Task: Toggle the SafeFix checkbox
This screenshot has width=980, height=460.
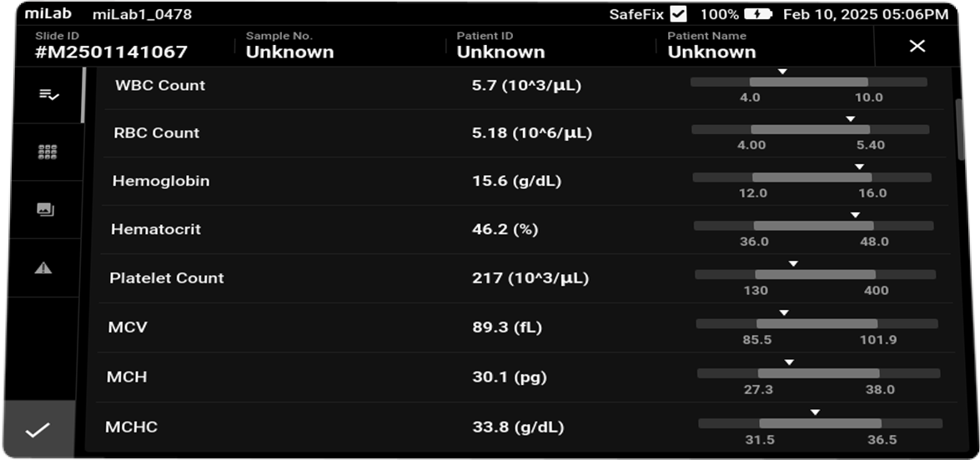Action: [x=678, y=14]
